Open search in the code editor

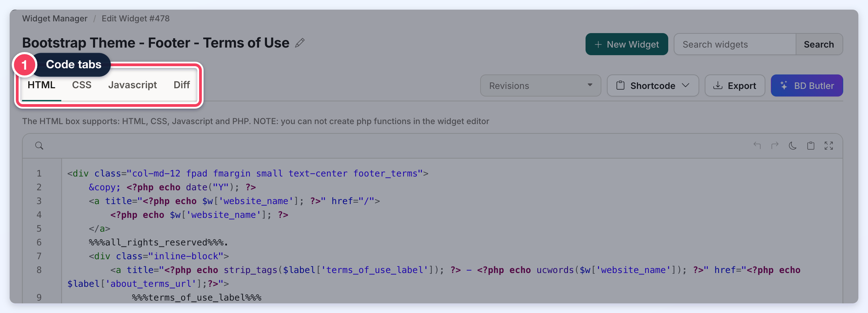(x=39, y=146)
